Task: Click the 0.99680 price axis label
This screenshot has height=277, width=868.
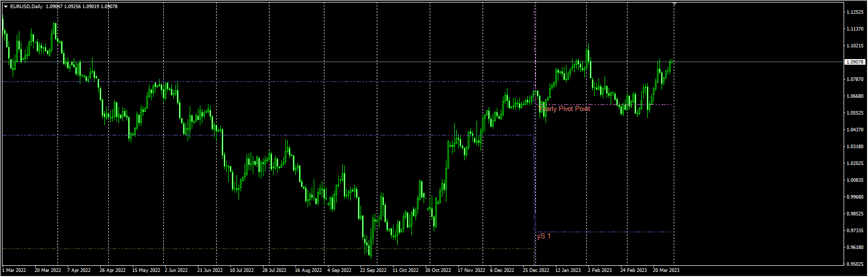Action: (856, 197)
